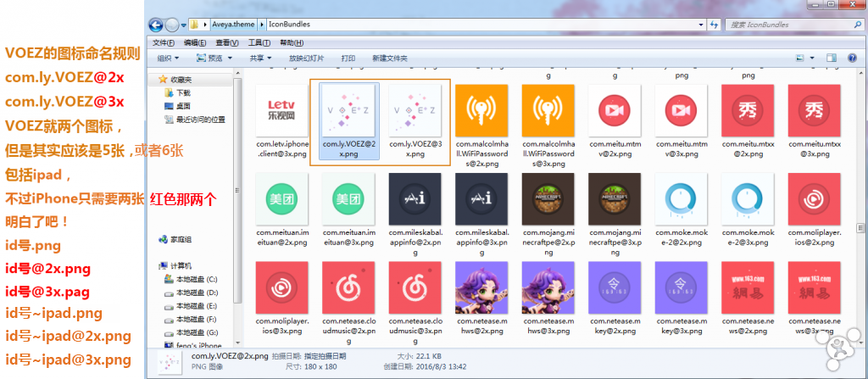The image size is (868, 379).
Task: Select the com.moke.moke-2@2x.png blue ring icon
Action: click(x=681, y=199)
